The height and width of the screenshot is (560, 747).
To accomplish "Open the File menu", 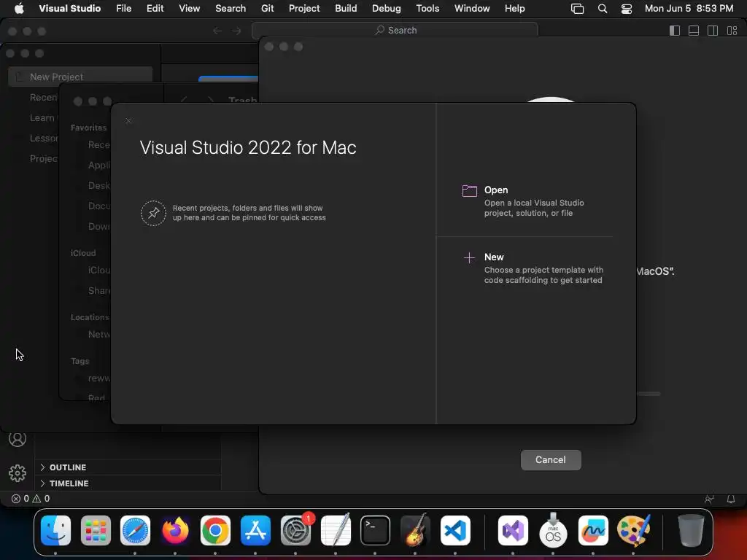I will point(124,8).
